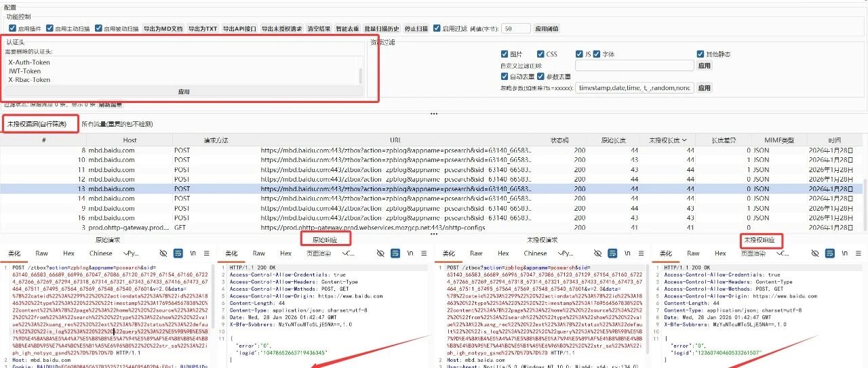This screenshot has width=868, height=368.
Task: Click 刷新流量 button
Action: click(x=111, y=105)
